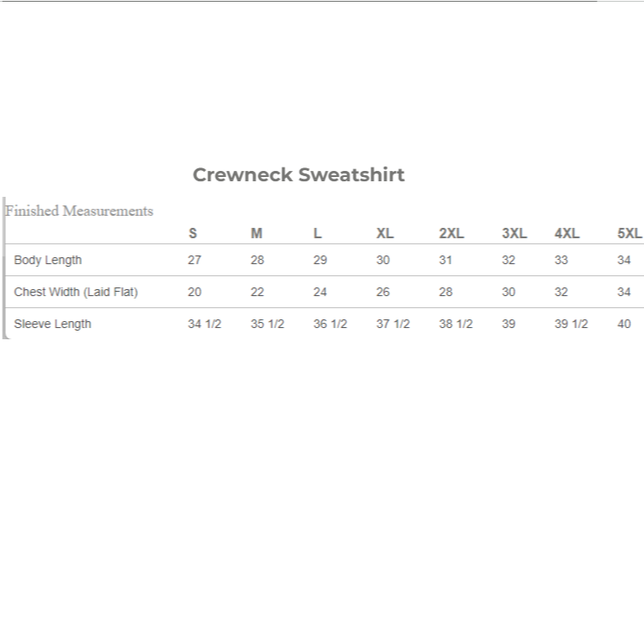Screen dimensions: 644x644
Task: Select the S size column header
Action: (193, 234)
